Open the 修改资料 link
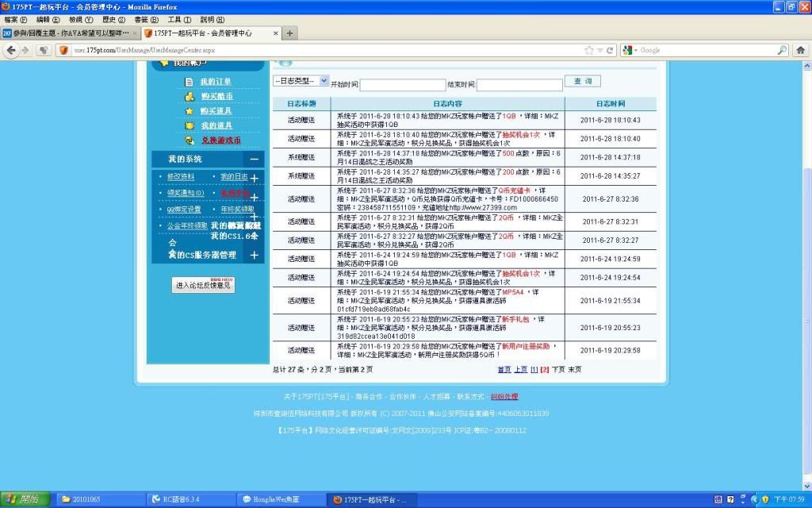 tap(181, 177)
